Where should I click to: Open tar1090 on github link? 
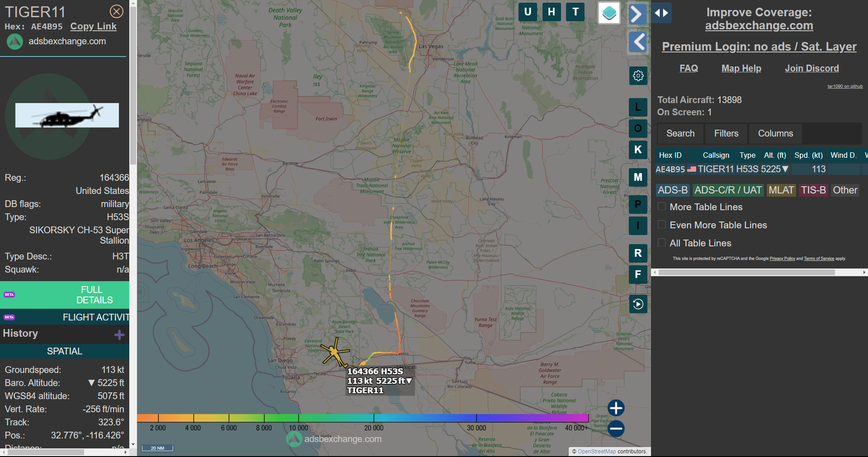coord(845,86)
